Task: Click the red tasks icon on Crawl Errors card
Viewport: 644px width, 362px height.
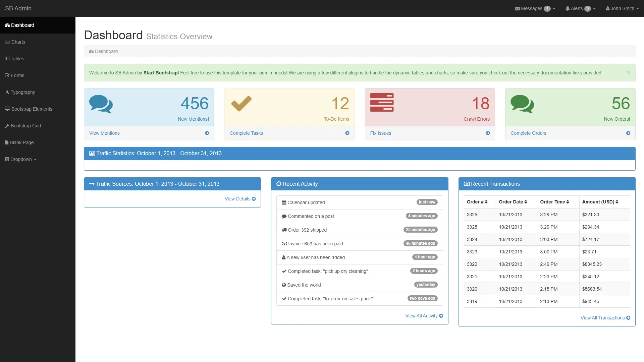Action: click(x=382, y=103)
